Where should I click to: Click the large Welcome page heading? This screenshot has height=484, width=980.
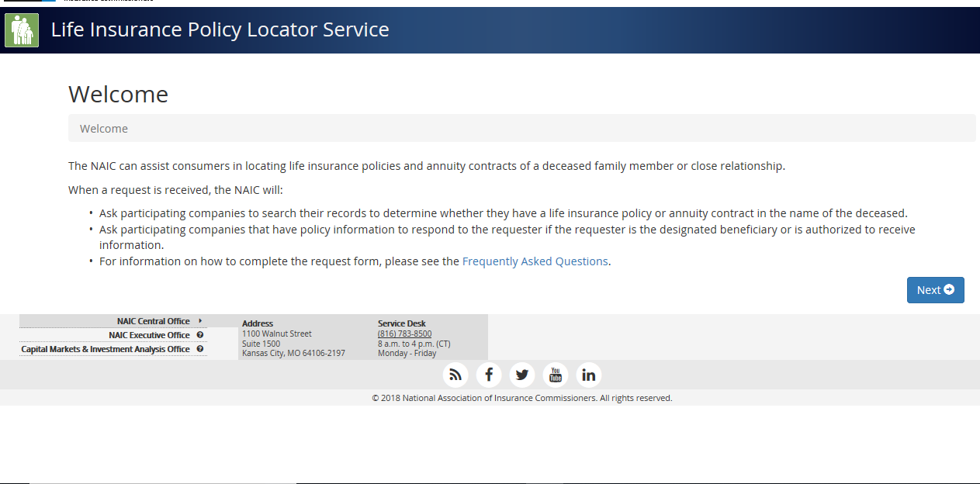(x=118, y=94)
